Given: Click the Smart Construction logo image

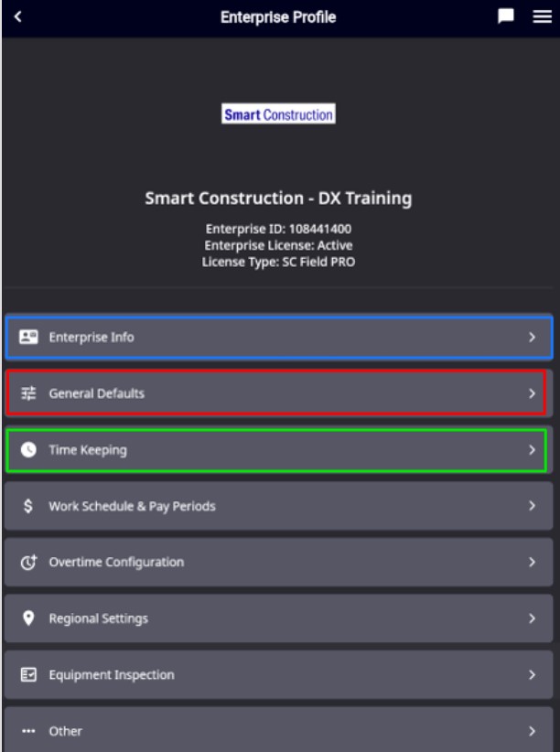Looking at the screenshot, I should point(278,114).
